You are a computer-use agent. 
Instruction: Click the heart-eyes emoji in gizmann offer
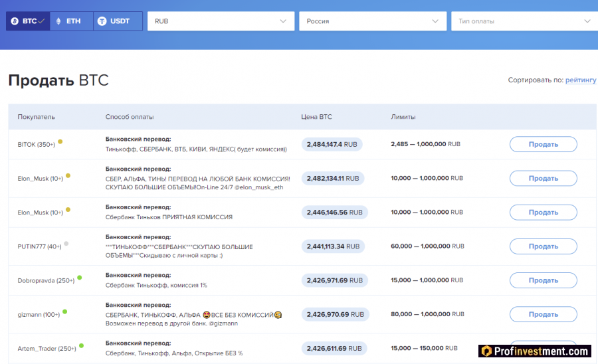pos(207,315)
